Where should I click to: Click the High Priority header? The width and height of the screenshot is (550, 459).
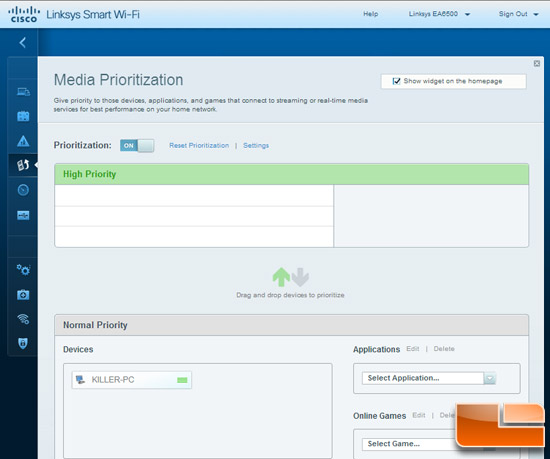tap(291, 174)
